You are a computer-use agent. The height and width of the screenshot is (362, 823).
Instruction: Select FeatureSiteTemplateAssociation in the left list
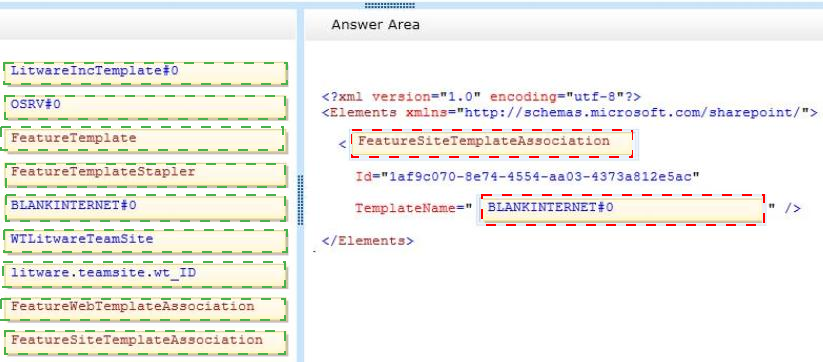145,342
